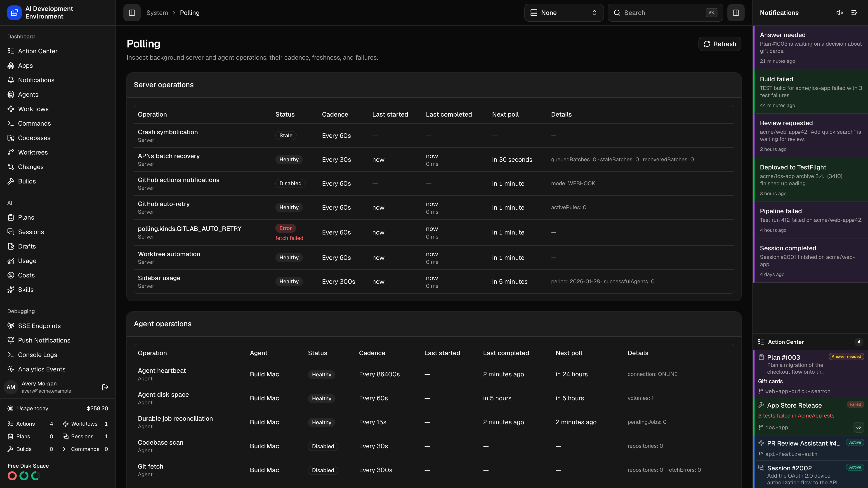Open the notifications filter list icon
The height and width of the screenshot is (488, 868).
854,13
